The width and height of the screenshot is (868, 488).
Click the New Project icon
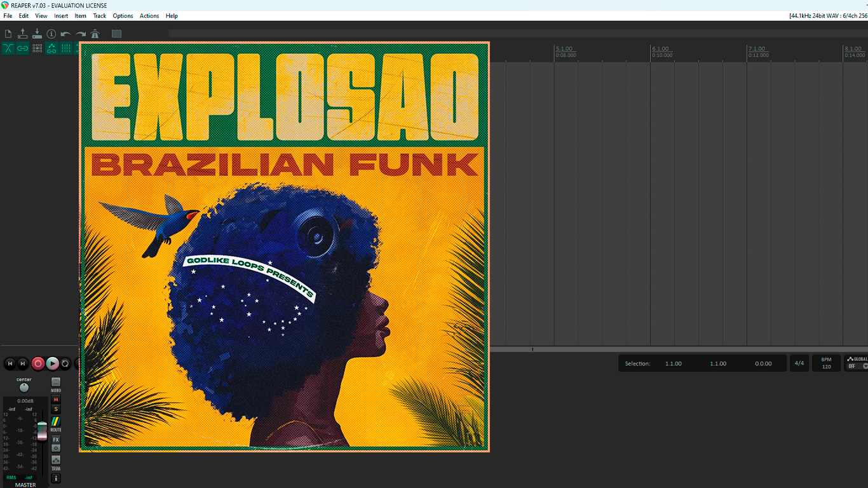(x=8, y=34)
